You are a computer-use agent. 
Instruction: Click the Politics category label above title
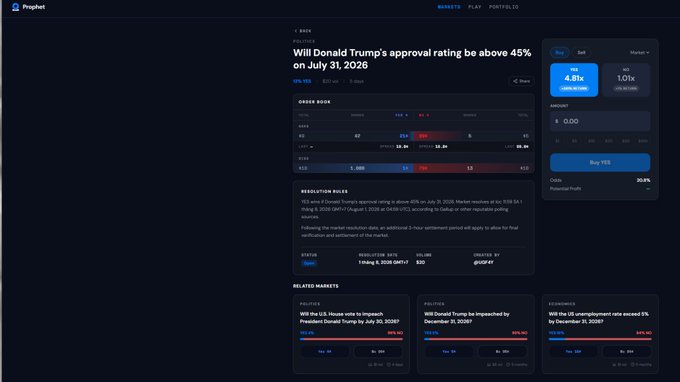[x=304, y=42]
